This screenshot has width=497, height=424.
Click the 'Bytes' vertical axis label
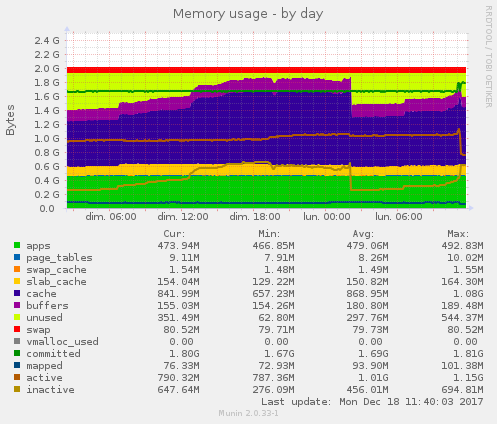(10, 120)
